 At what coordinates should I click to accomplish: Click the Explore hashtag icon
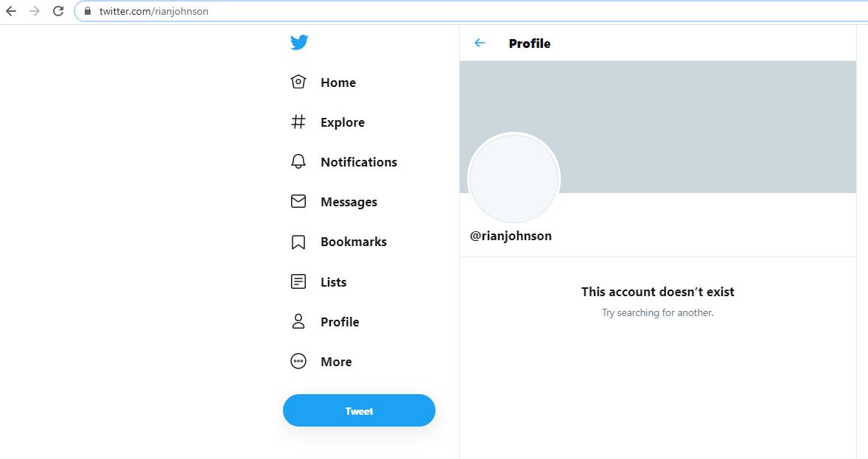298,122
